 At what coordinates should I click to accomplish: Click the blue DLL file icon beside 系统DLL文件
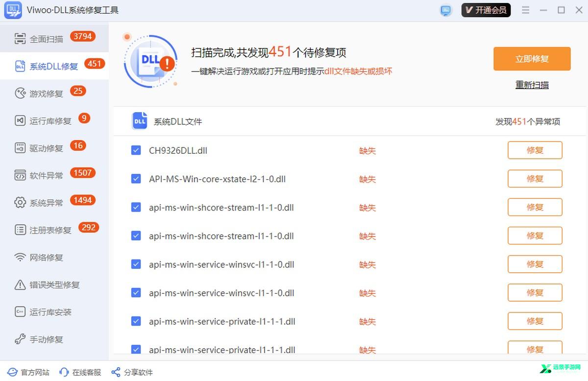click(140, 121)
